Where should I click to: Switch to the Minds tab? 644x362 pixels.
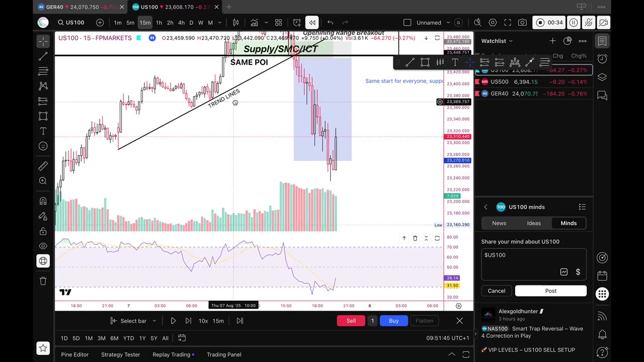point(569,223)
